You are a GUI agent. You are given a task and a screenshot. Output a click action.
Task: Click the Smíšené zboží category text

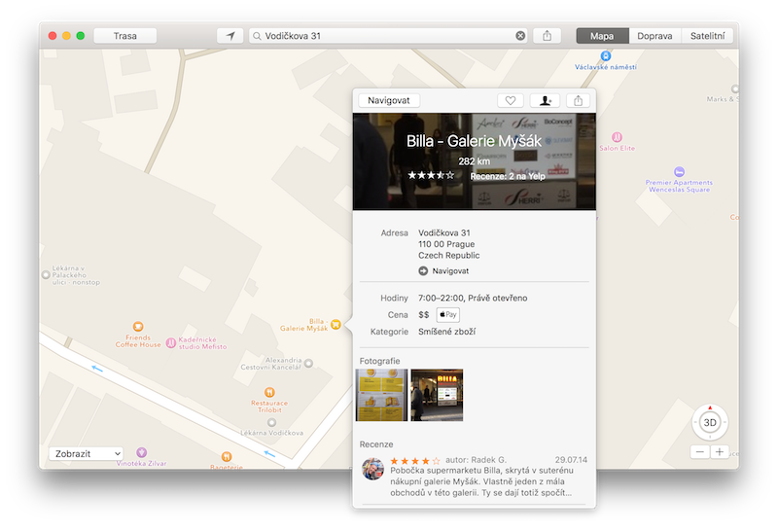[x=446, y=332]
